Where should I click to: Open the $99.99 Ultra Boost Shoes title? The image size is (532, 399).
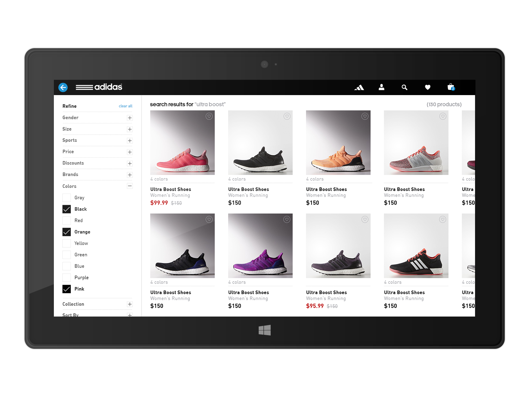click(171, 189)
